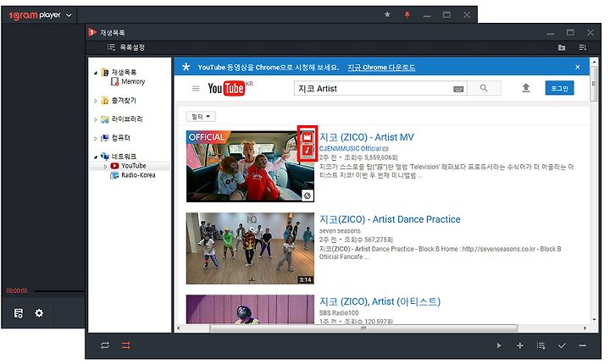Screen dimensions: 610x364
Task: Click the horizontal scrollbar in the browser pane
Action: pyautogui.click(x=363, y=328)
